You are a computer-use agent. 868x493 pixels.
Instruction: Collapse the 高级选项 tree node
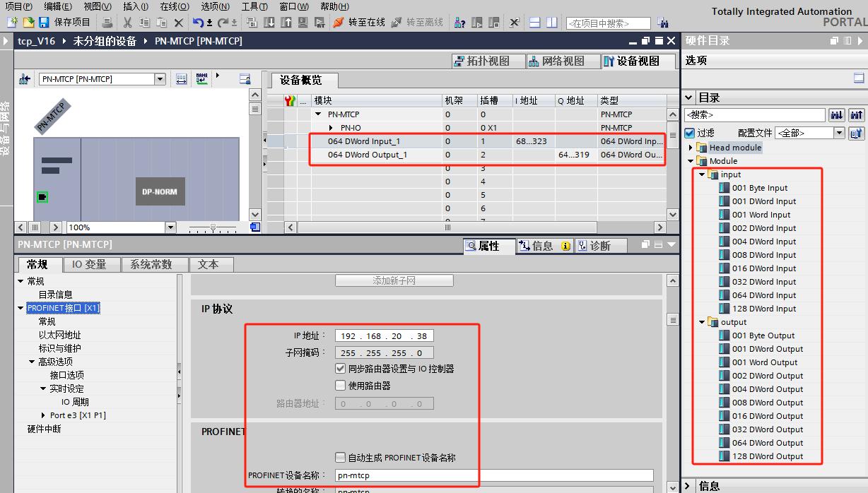32,362
